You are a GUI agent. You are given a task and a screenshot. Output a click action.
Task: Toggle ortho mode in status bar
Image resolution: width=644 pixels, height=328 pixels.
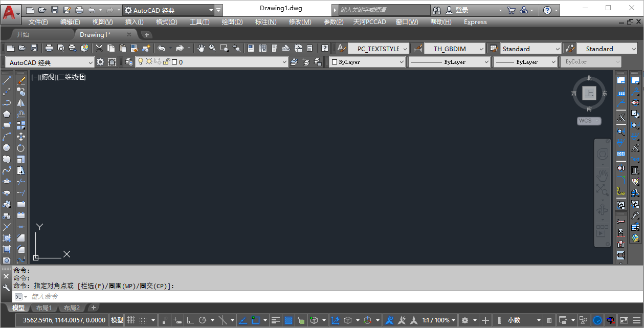pyautogui.click(x=190, y=320)
